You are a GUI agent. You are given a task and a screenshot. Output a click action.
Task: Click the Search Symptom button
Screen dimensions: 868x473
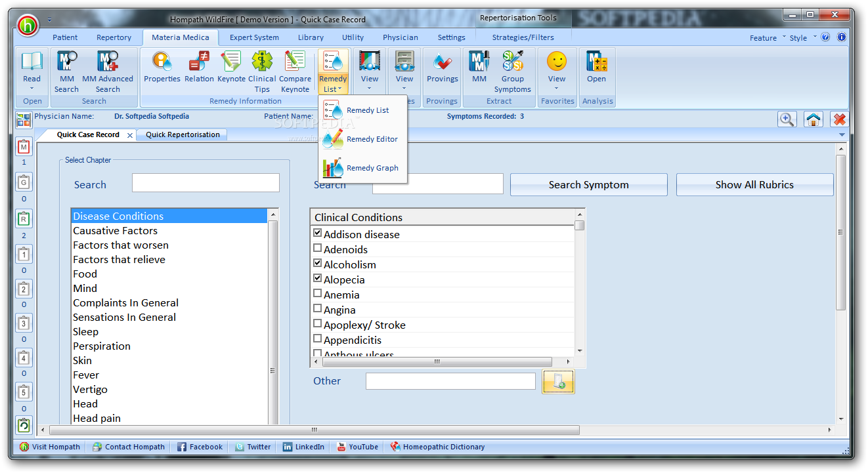(x=589, y=185)
